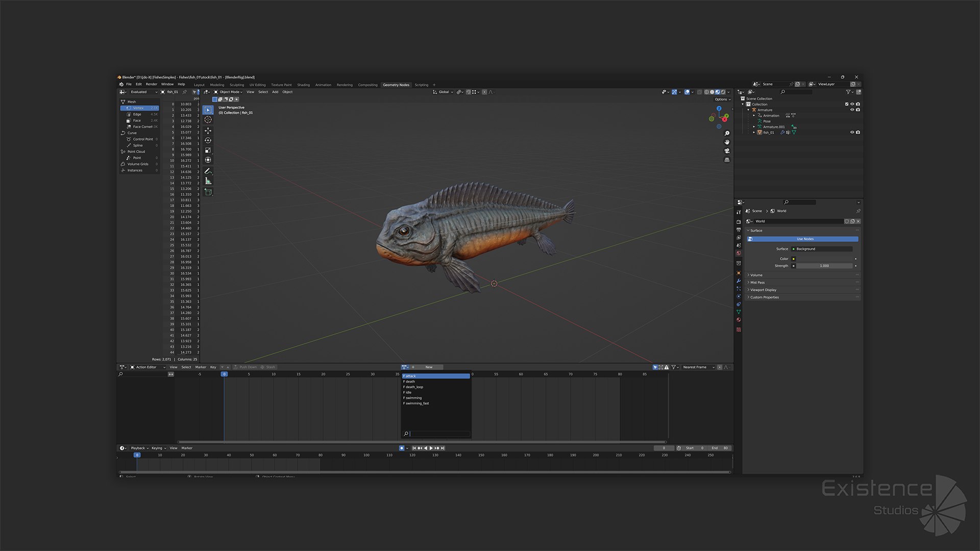The image size is (980, 551).
Task: Open the Object Data properties tab
Action: (739, 312)
